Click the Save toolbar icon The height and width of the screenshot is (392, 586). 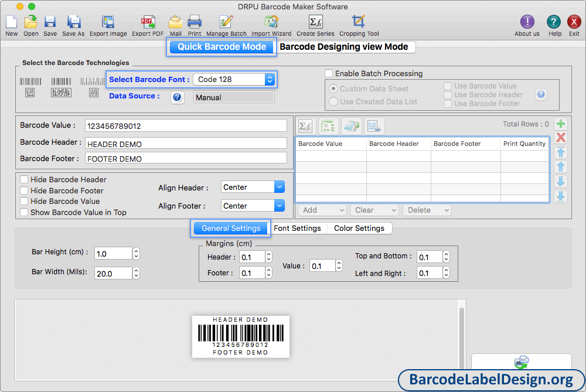[50, 22]
